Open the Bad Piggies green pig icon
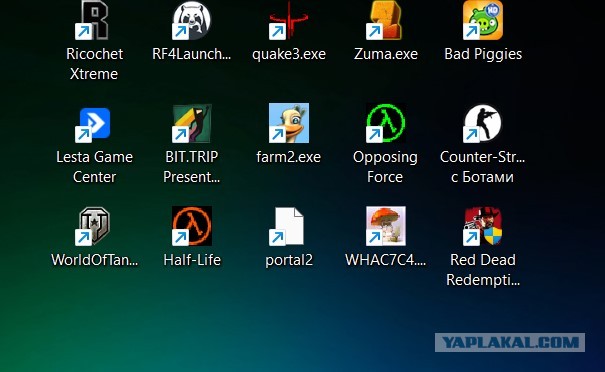Screen dimensions: 605x372 (x=483, y=20)
